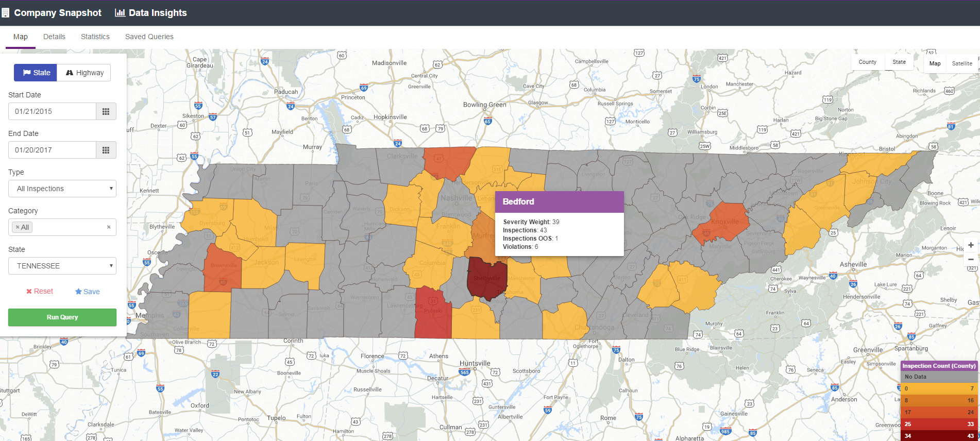Click the 25–33 red legend band
The width and height of the screenshot is (980, 441).
[939, 424]
